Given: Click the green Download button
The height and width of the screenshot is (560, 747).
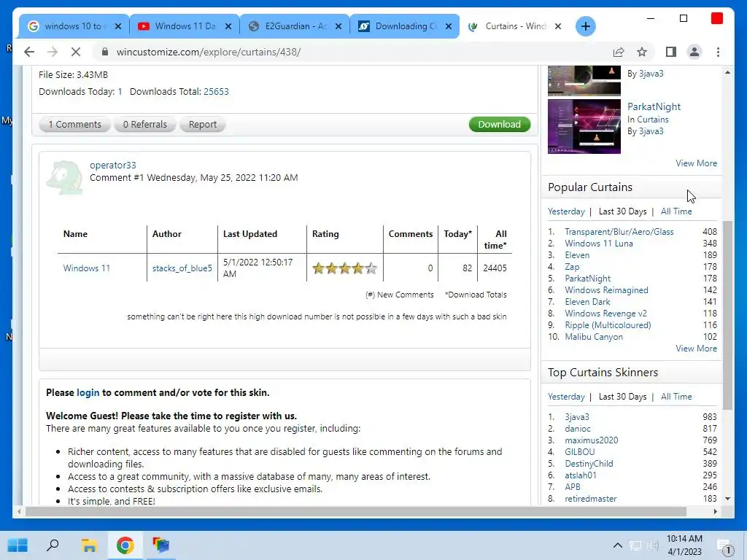Looking at the screenshot, I should click(x=499, y=124).
